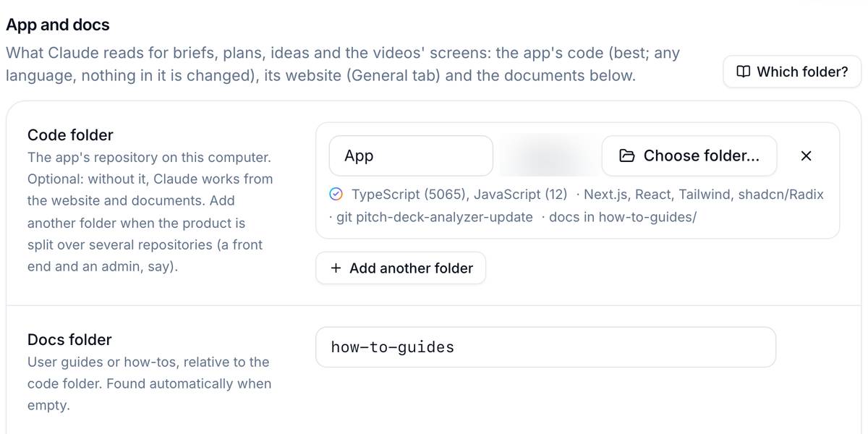Click the book icon in Which folder?

pyautogui.click(x=743, y=72)
